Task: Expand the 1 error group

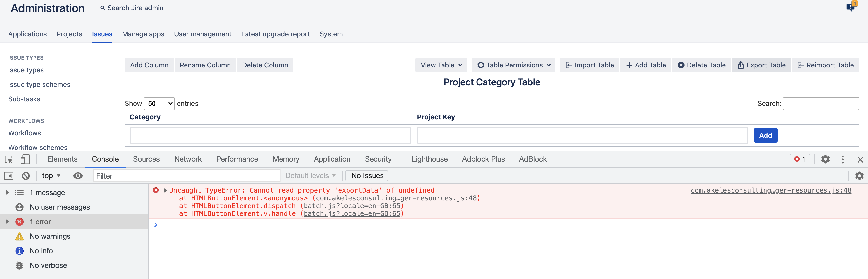Action: [x=8, y=222]
